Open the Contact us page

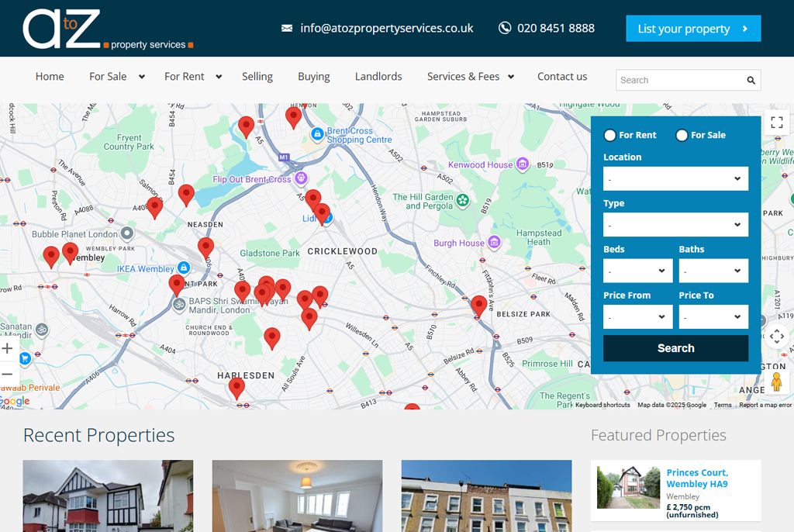(562, 77)
